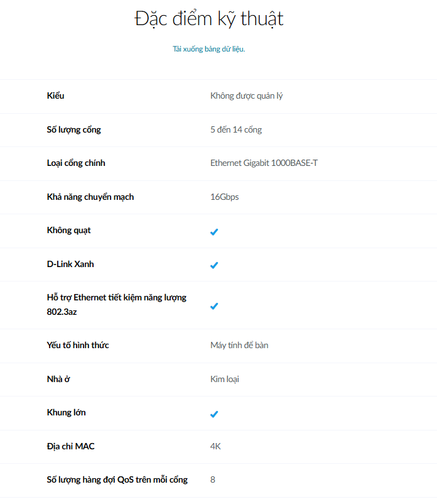Click the 'Máy tính để bàn' value
This screenshot has height=504, width=437.
tap(239, 346)
